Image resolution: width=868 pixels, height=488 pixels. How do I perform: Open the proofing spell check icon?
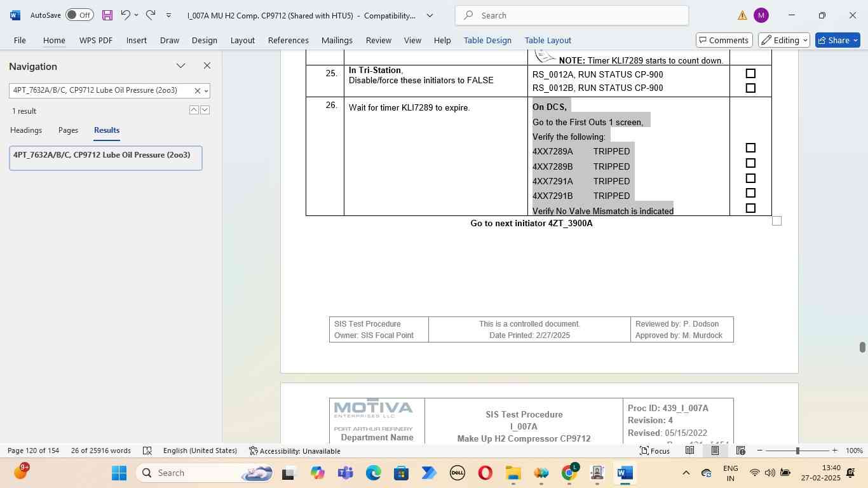click(x=147, y=451)
